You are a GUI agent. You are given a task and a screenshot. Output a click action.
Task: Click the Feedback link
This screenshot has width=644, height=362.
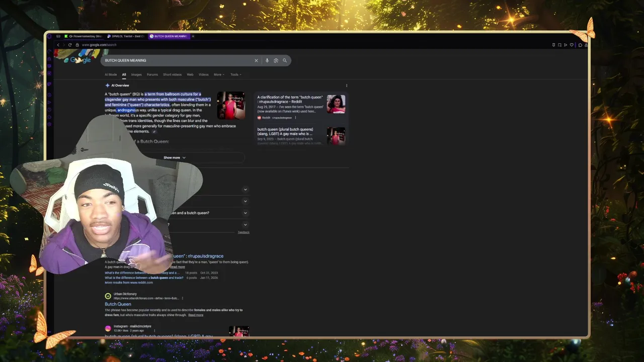click(x=244, y=232)
